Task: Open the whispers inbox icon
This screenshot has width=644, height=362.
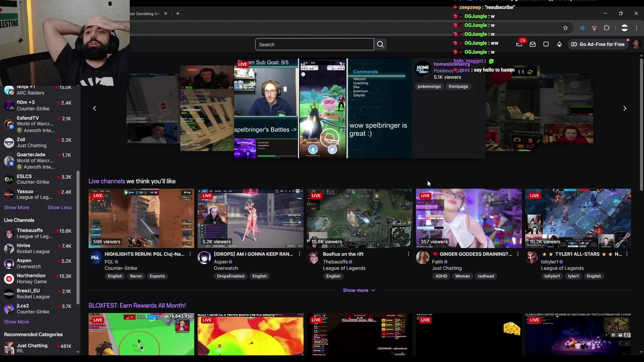Action: tap(532, 44)
